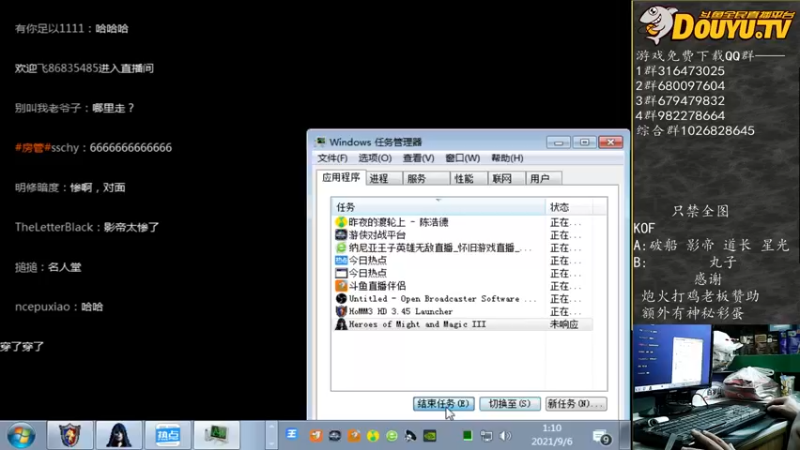The height and width of the screenshot is (450, 800).
Task: Click the blue 王 input method tray icon
Action: tap(291, 434)
